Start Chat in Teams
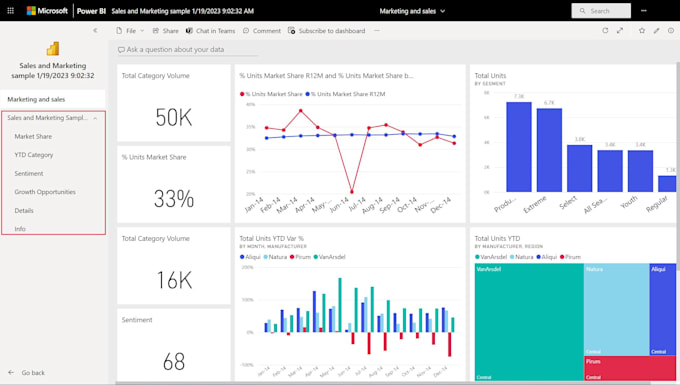This screenshot has height=385, width=680. point(210,31)
